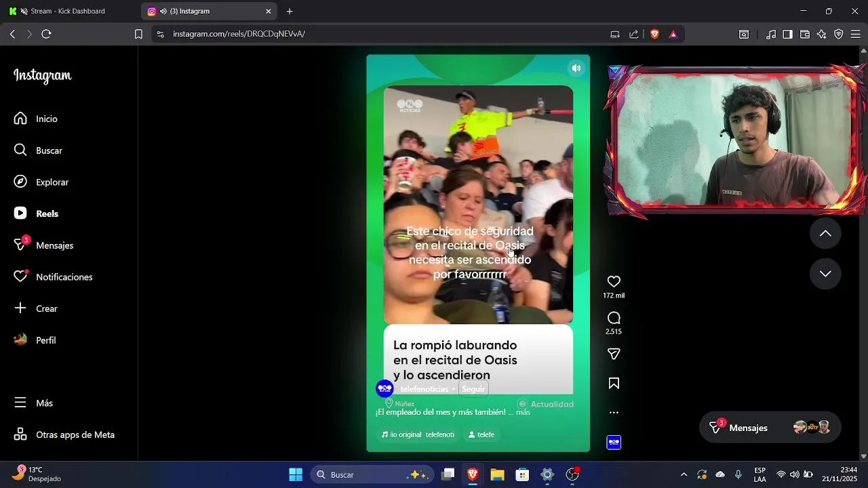Open ESP LAA language switcher
Image resolution: width=868 pixels, height=488 pixels.
pos(760,474)
